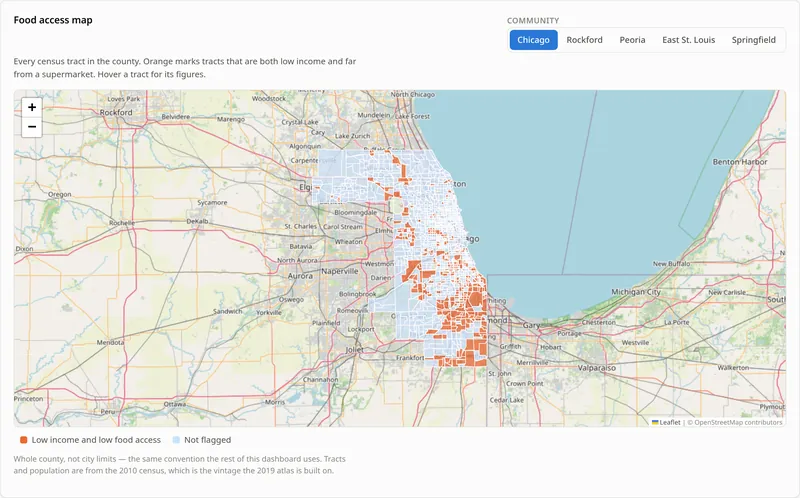The width and height of the screenshot is (800, 498).
Task: Click the 'Not flagged' legend label
Action: click(x=208, y=440)
